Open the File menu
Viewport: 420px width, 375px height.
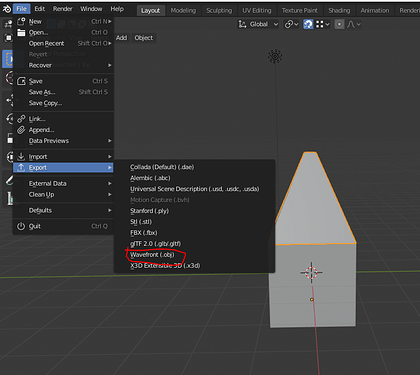coord(22,9)
